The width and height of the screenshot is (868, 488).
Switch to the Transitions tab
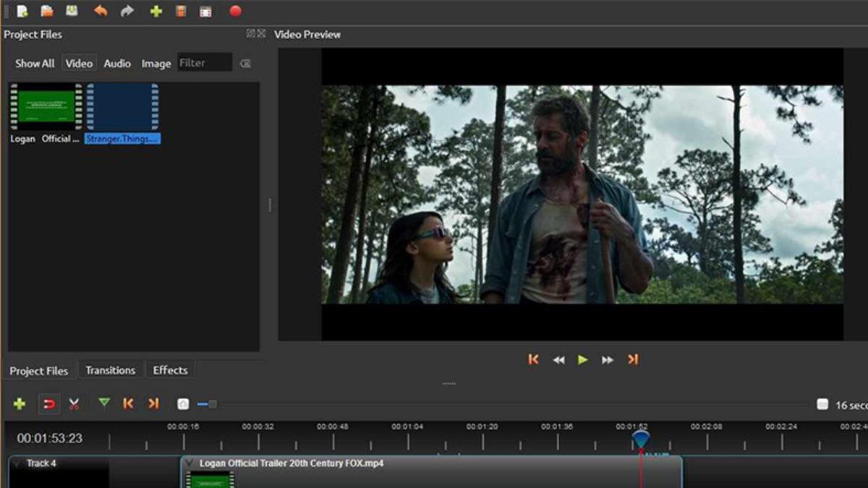(x=110, y=369)
